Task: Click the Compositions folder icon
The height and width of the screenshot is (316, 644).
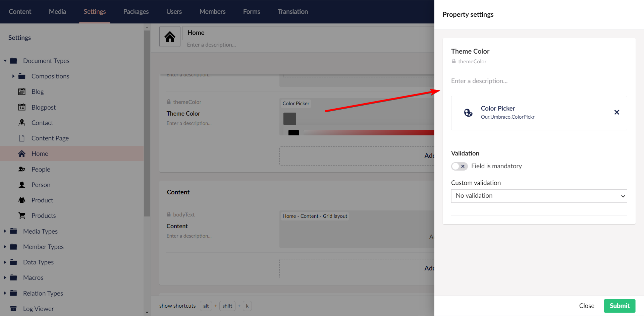Action: (22, 76)
